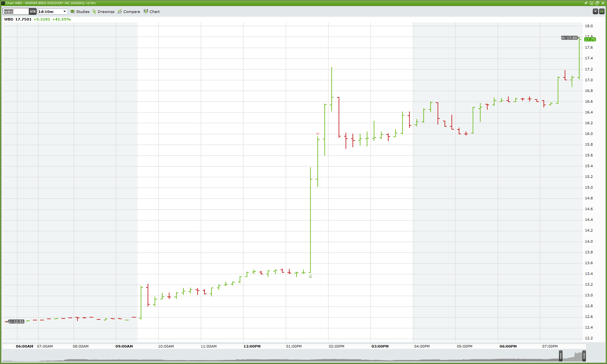
Task: Open the Studies menu
Action: [83, 12]
